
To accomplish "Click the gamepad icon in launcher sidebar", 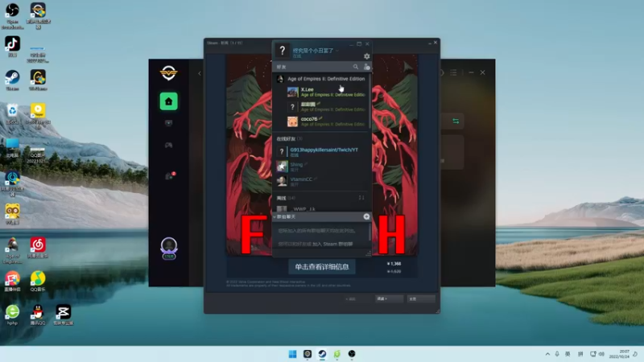I will click(x=169, y=145).
